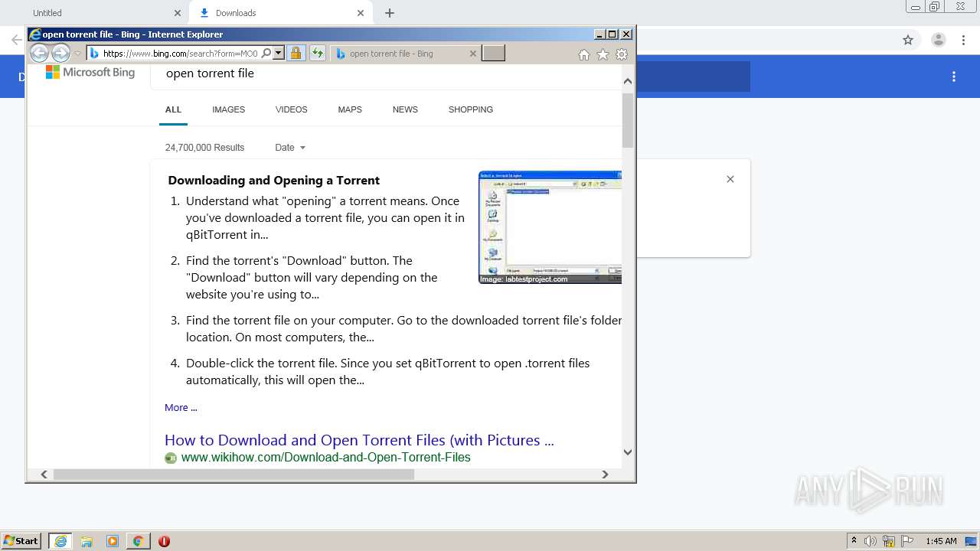The width and height of the screenshot is (980, 551).
Task: Click the horizontal scrollbar left arrow
Action: pyautogui.click(x=44, y=474)
